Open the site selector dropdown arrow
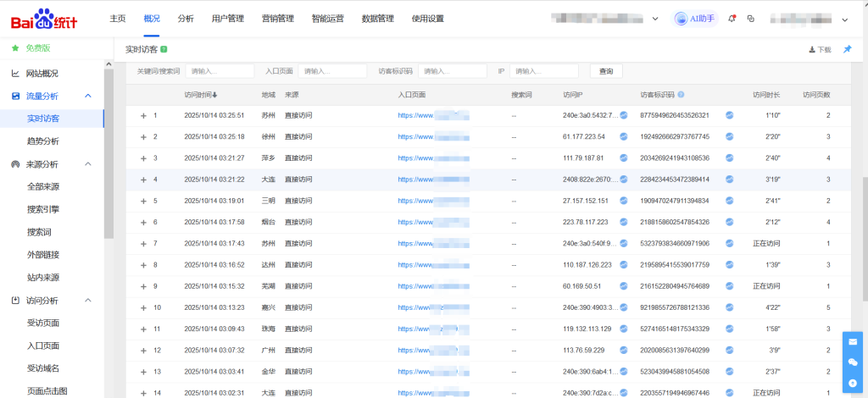 pos(655,19)
